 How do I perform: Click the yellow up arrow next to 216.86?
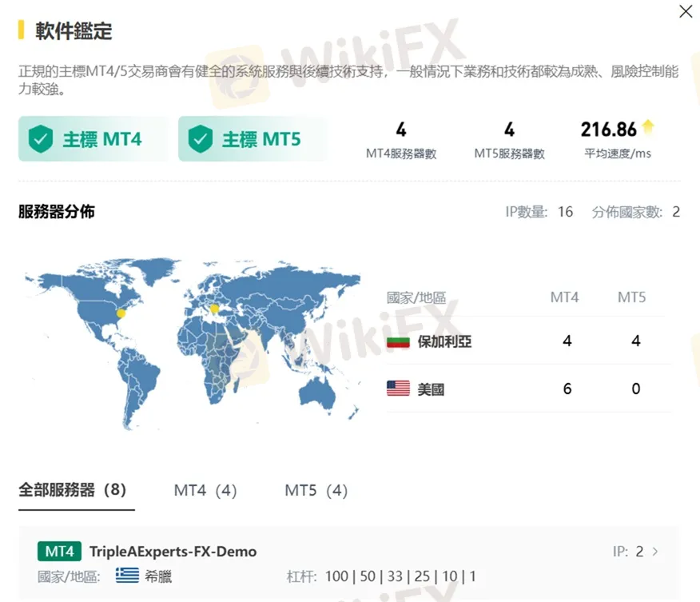pos(648,126)
